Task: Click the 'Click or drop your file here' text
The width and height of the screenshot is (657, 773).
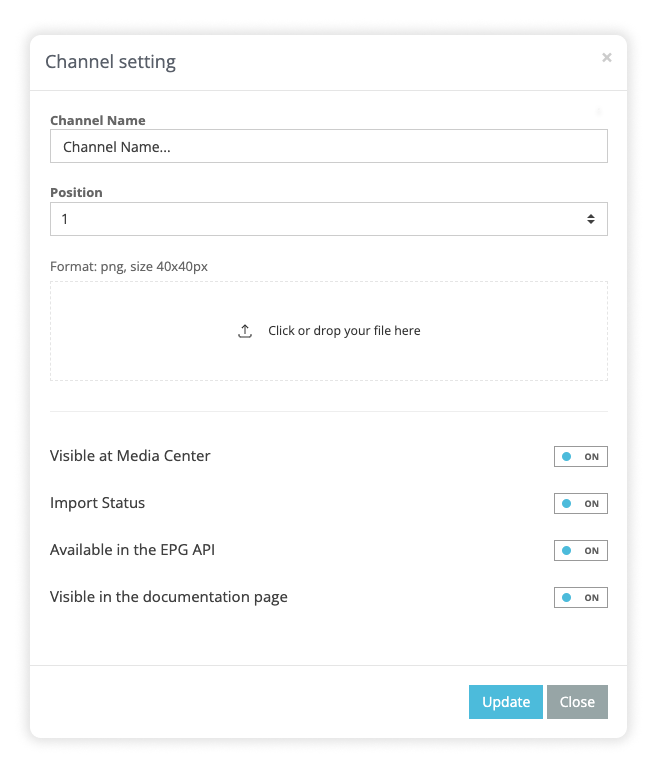Action: coord(344,331)
